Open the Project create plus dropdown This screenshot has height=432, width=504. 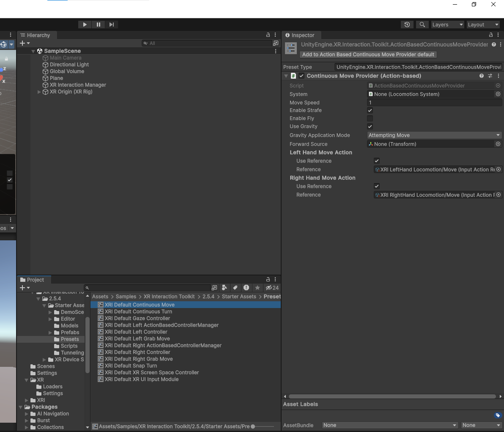pos(25,288)
